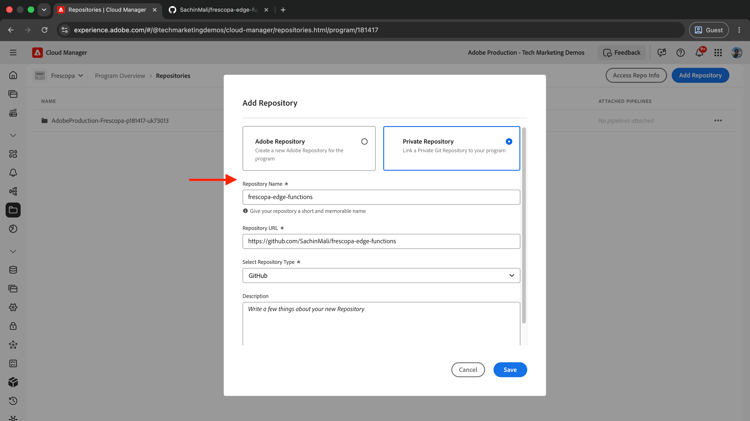Open the pipelines branch icon in sidebar

point(13,191)
